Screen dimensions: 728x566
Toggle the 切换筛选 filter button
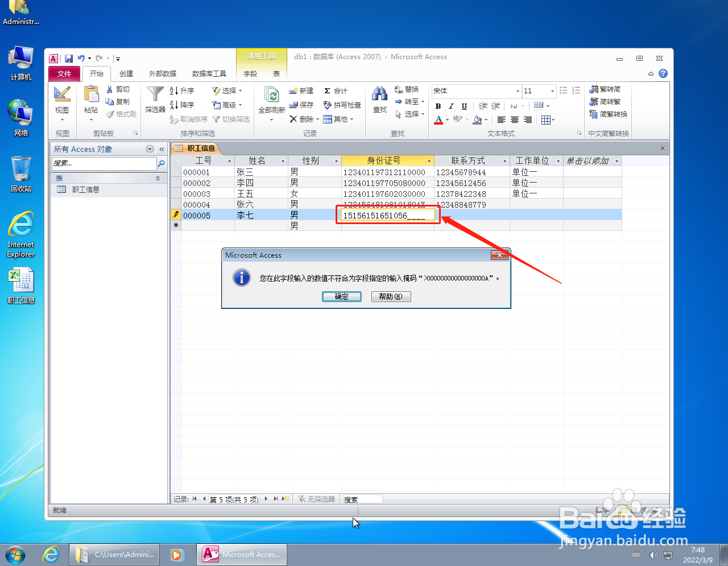231,119
